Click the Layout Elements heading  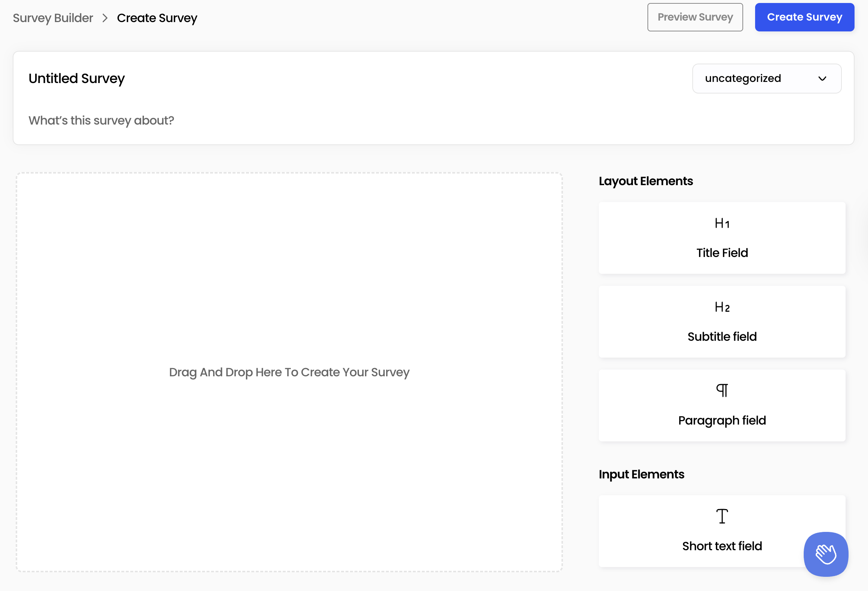tap(646, 181)
